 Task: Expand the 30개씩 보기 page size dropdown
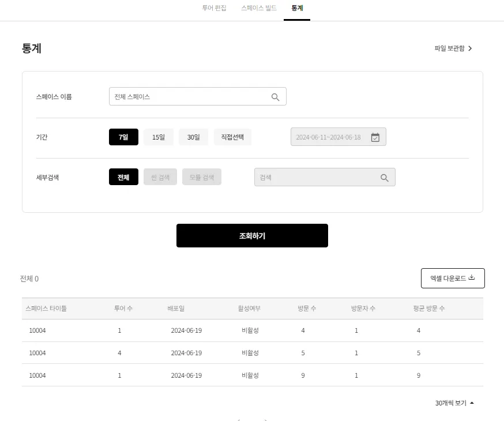(x=454, y=403)
